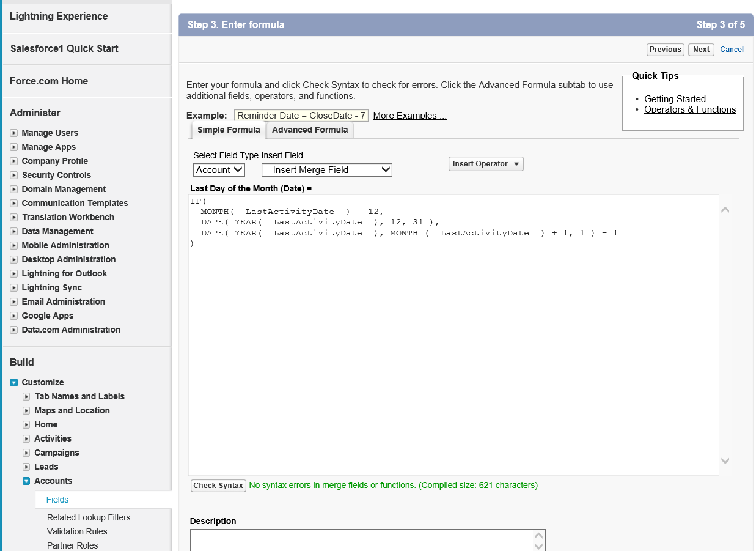Viewport: 756px width, 551px height.
Task: Open the Security Controls label
Action: pyautogui.click(x=56, y=175)
